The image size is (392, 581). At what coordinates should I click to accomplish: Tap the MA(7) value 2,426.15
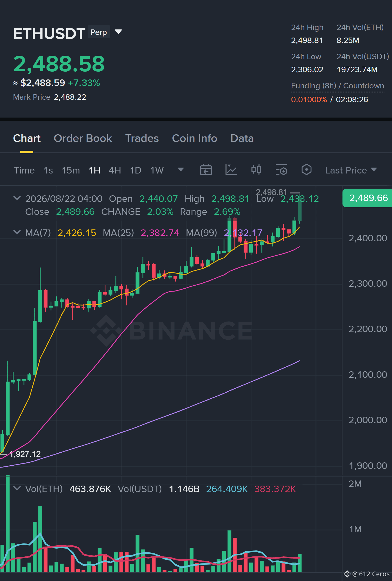[x=77, y=233]
